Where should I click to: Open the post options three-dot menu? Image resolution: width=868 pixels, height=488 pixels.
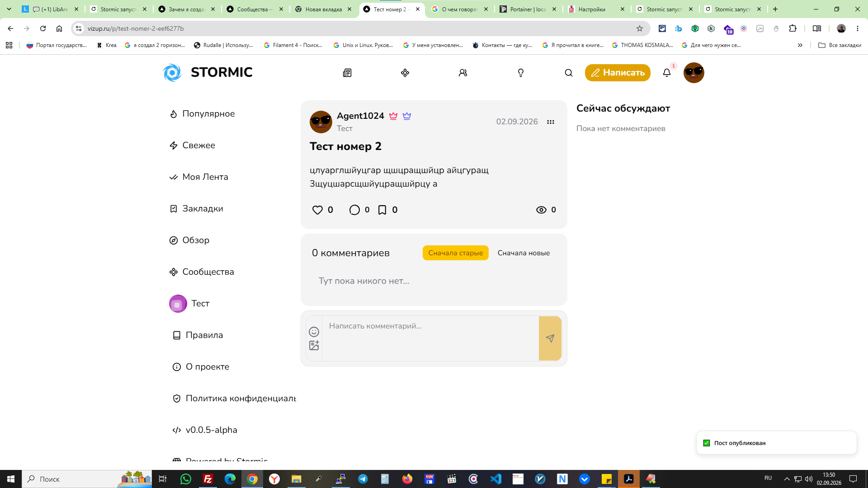[551, 122]
